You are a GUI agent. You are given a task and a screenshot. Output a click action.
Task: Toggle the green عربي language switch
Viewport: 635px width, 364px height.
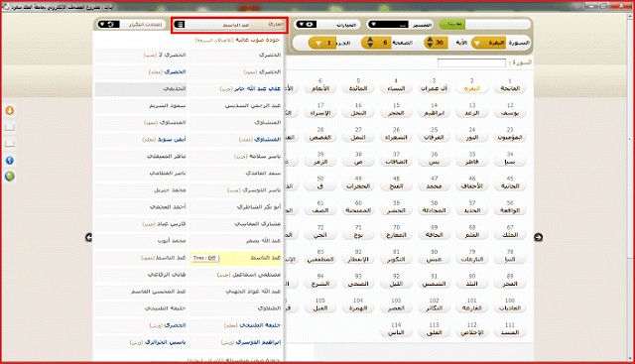452,24
